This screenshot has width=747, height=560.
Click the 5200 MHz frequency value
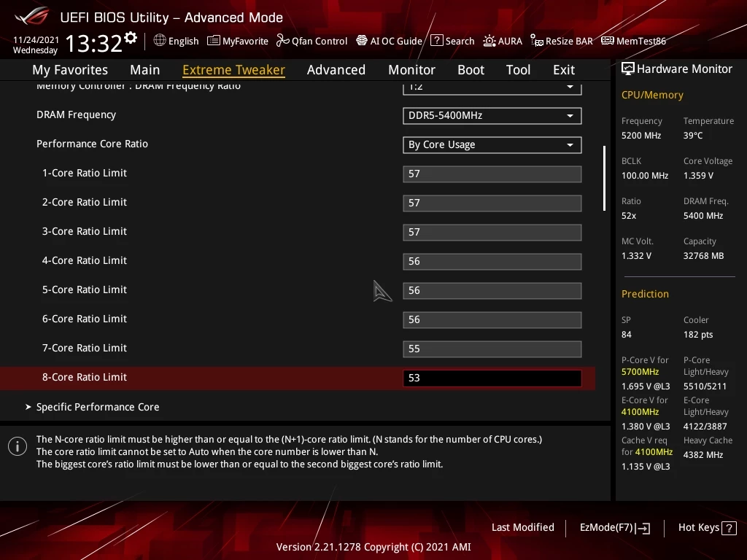point(641,136)
